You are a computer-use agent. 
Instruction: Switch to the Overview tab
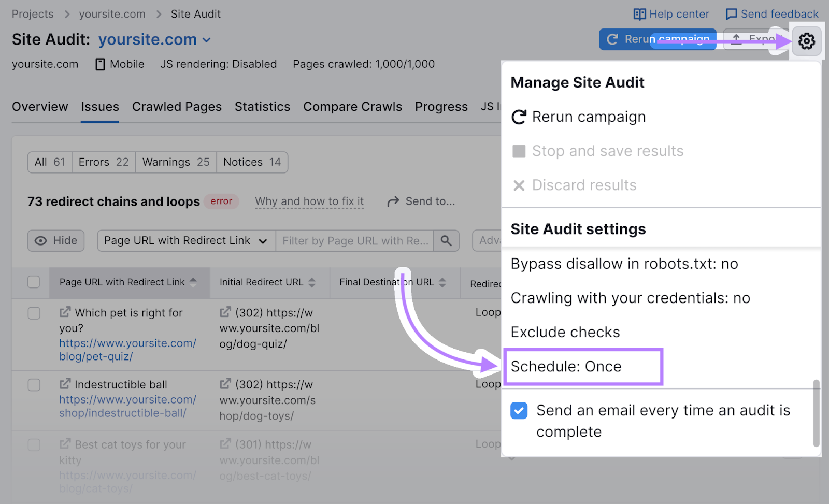coord(40,107)
